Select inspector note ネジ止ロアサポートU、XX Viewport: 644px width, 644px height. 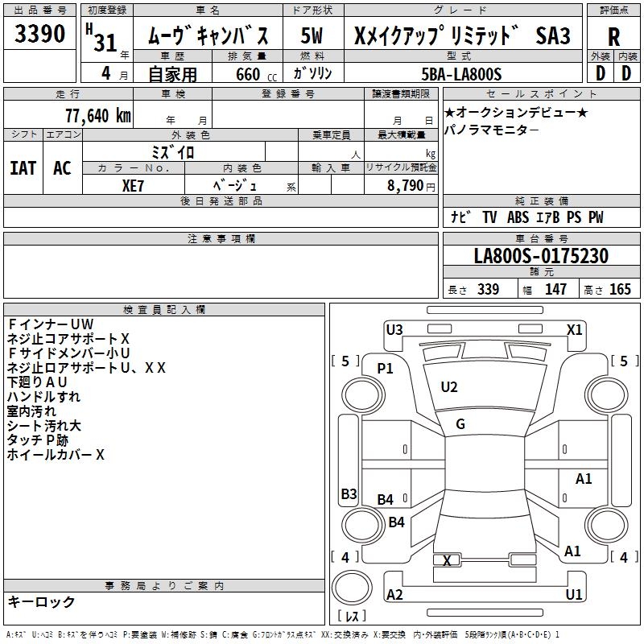pos(86,368)
